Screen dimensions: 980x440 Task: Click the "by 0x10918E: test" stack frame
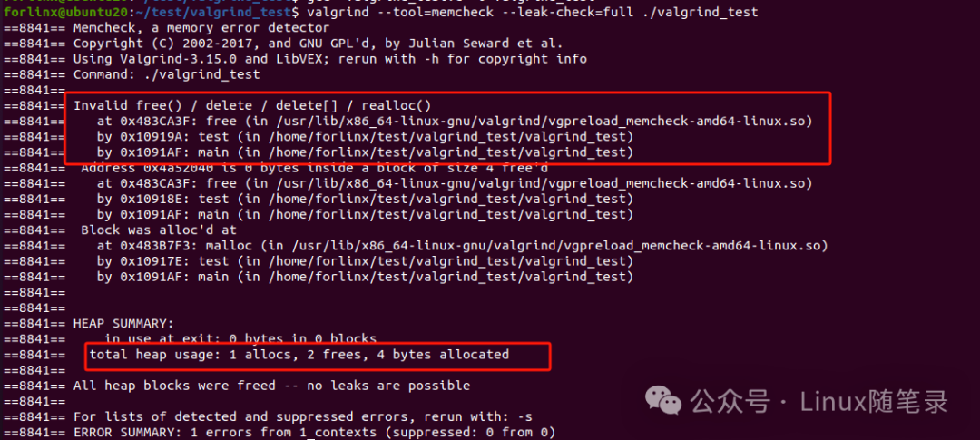(x=364, y=198)
